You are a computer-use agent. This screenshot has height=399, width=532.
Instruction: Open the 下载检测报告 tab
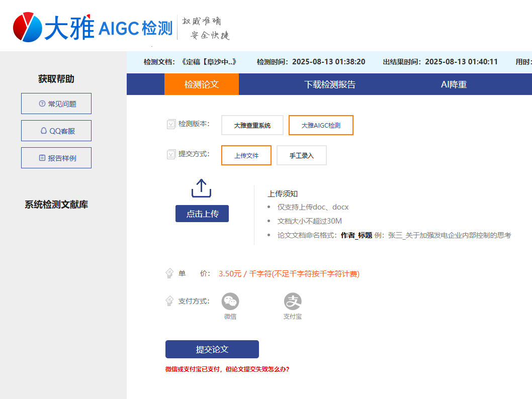pos(329,84)
